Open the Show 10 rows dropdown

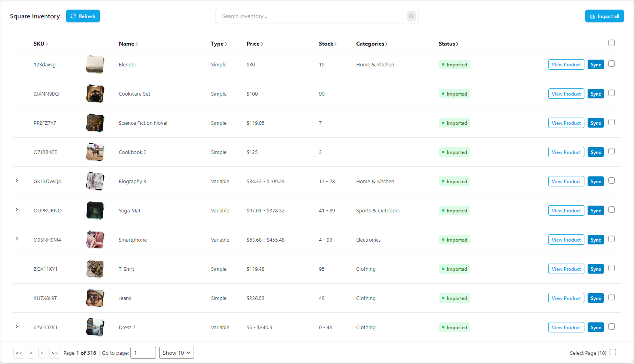coord(176,353)
